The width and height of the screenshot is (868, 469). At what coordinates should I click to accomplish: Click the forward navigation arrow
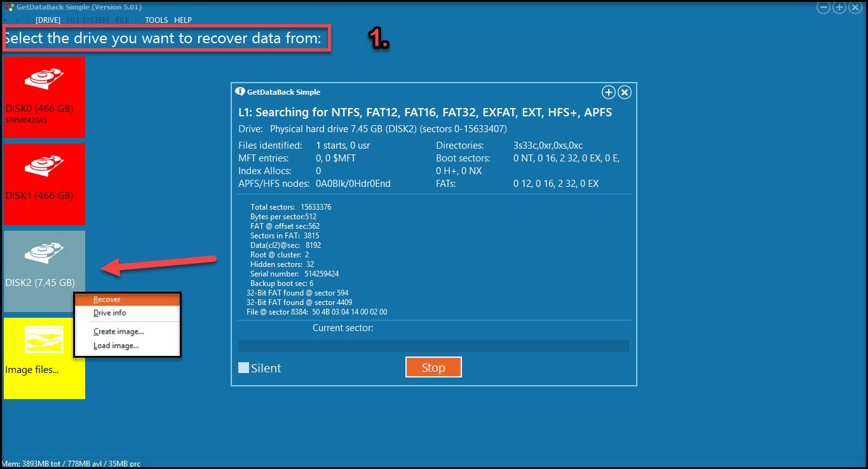point(17,20)
